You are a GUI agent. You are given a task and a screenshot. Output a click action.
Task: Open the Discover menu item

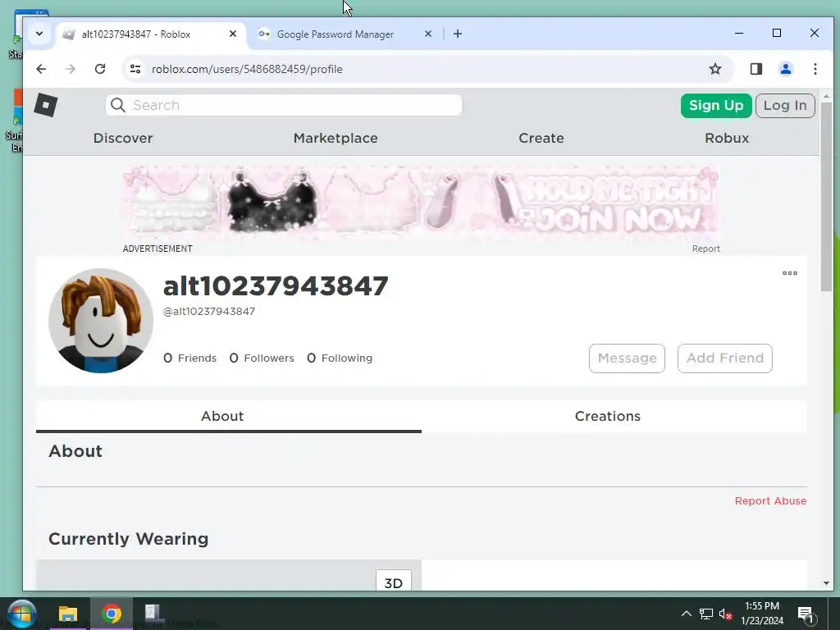click(123, 138)
